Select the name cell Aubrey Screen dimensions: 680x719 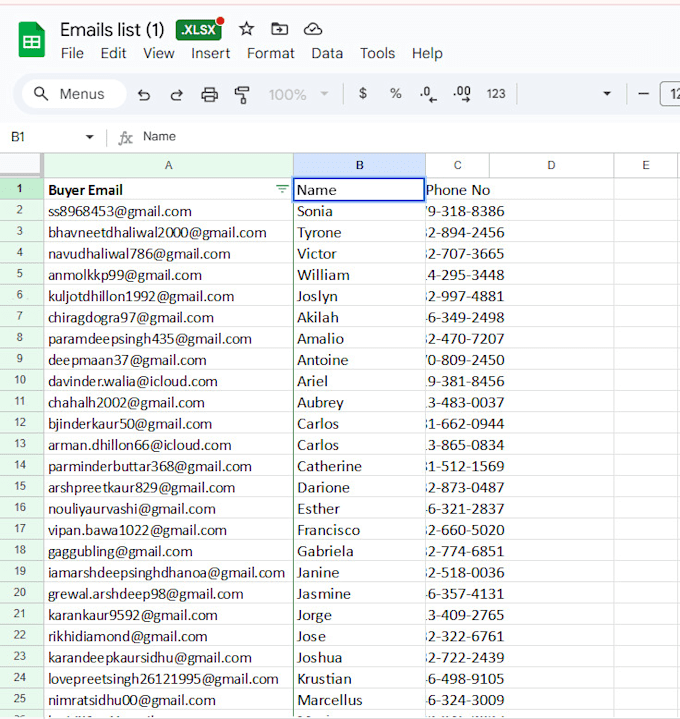tap(359, 402)
